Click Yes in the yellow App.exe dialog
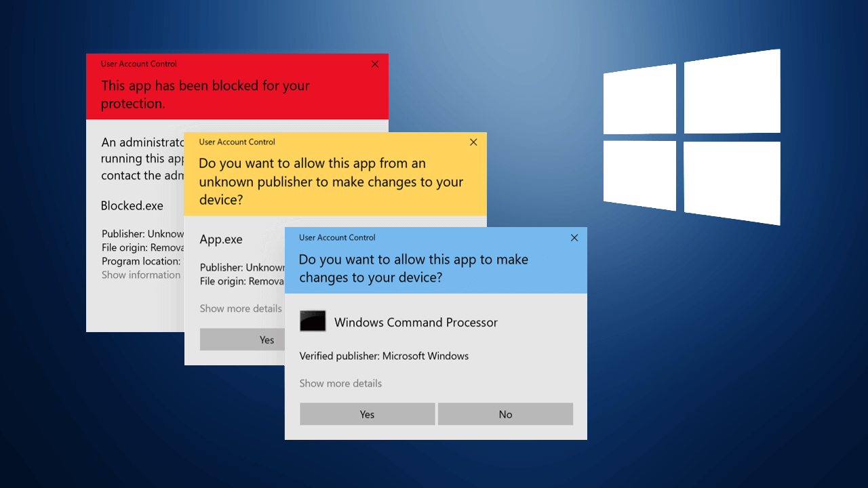 [242, 340]
